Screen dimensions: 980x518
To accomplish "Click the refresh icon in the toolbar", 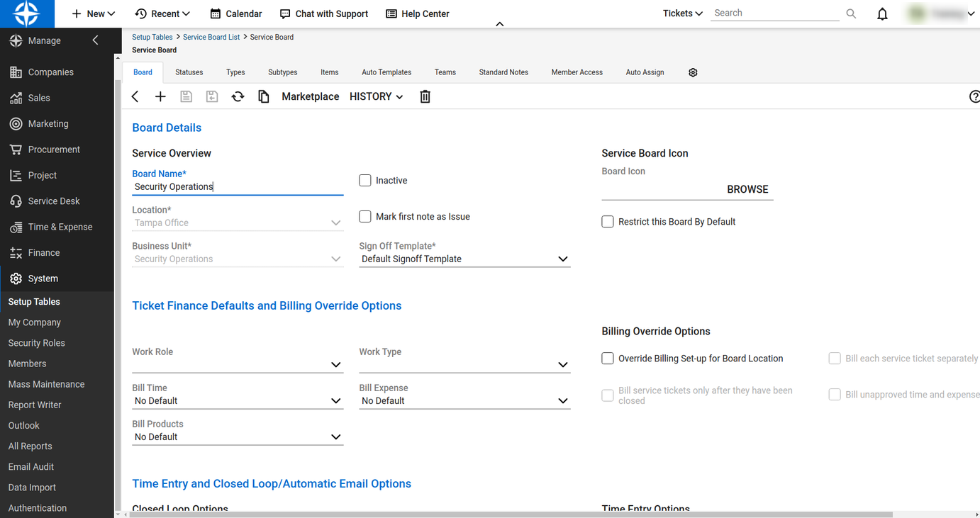I will tap(238, 96).
